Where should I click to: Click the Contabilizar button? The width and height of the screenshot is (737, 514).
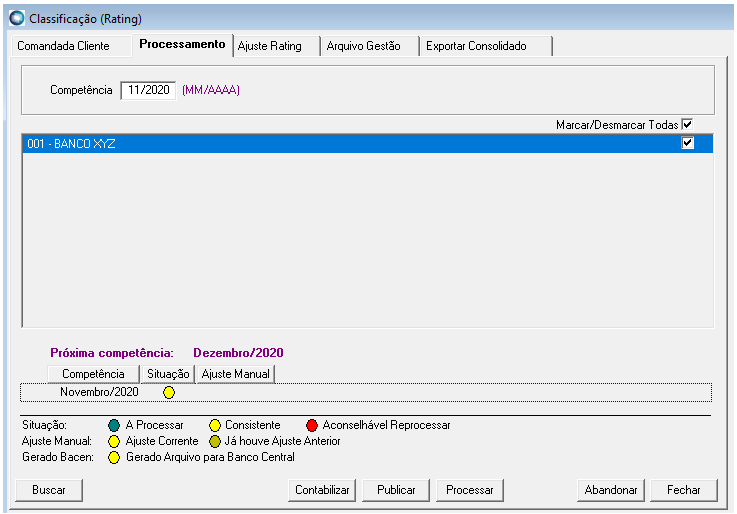click(322, 490)
